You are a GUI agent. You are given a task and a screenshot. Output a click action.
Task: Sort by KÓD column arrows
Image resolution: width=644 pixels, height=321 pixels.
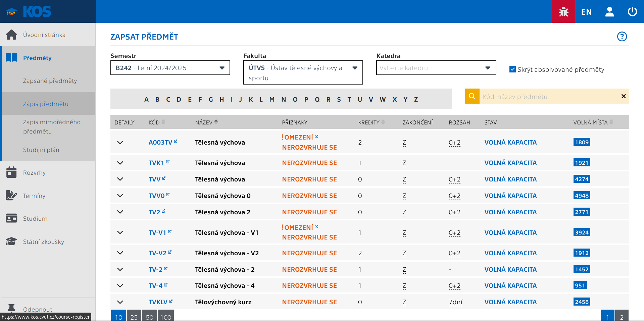pyautogui.click(x=163, y=122)
